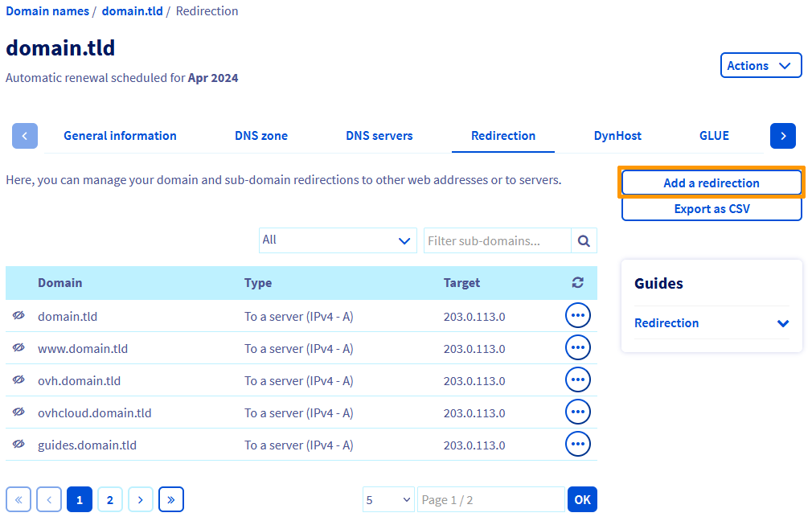Go to page 2 of results

click(110, 499)
